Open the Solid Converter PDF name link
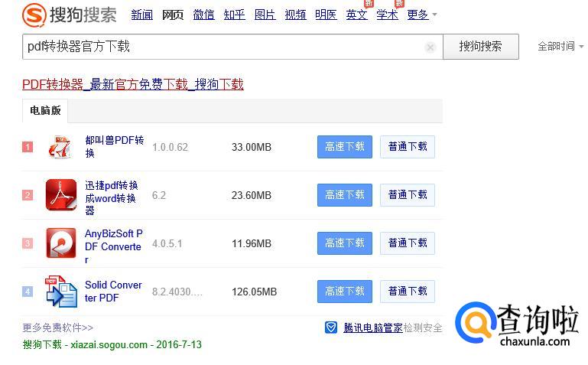The height and width of the screenshot is (365, 588). [x=113, y=291]
